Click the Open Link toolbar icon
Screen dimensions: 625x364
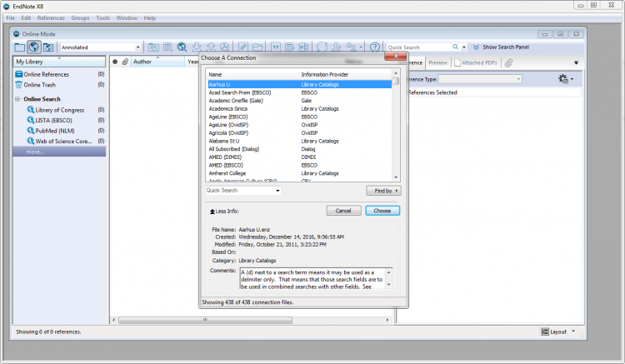pyautogui.click(x=243, y=47)
